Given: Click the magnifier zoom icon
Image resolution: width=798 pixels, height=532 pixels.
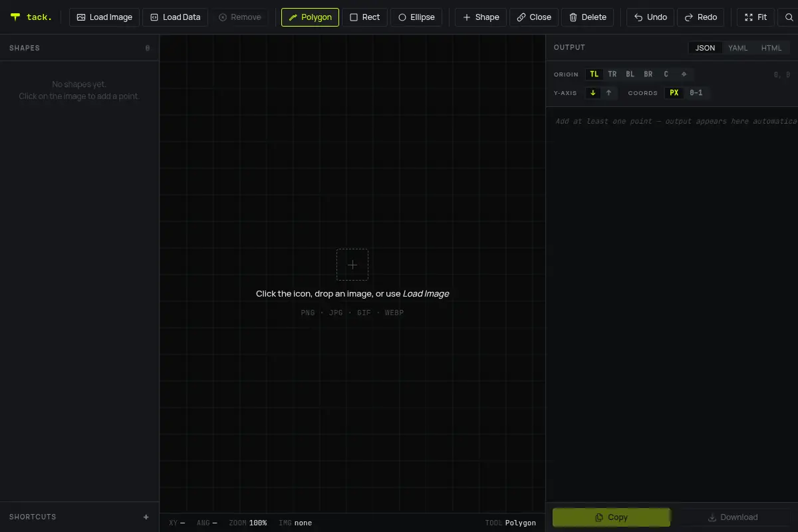Looking at the screenshot, I should point(789,17).
